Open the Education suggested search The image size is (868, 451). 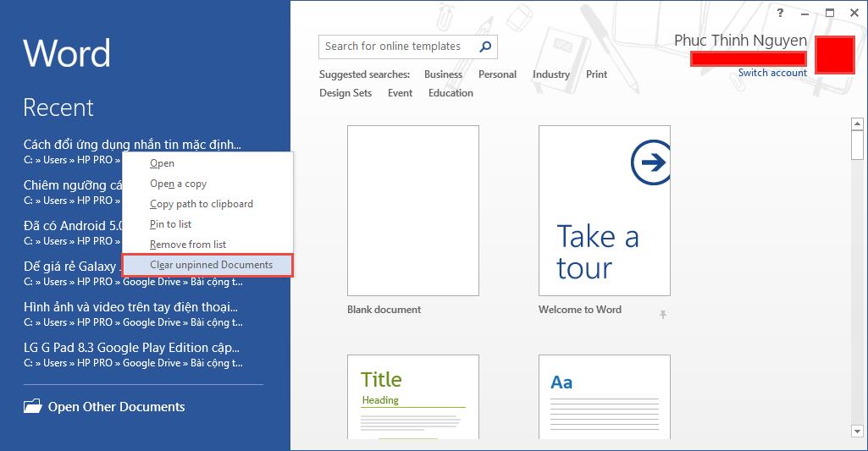coord(451,93)
